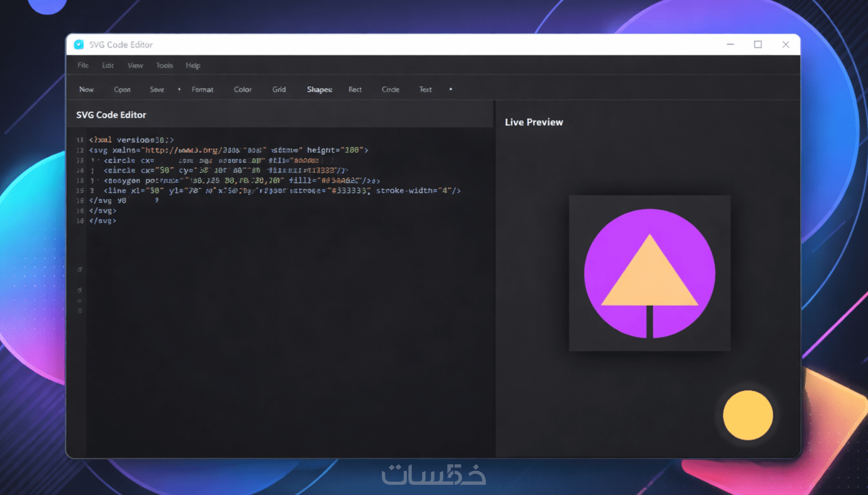
Task: Open the Help menu
Action: [193, 65]
